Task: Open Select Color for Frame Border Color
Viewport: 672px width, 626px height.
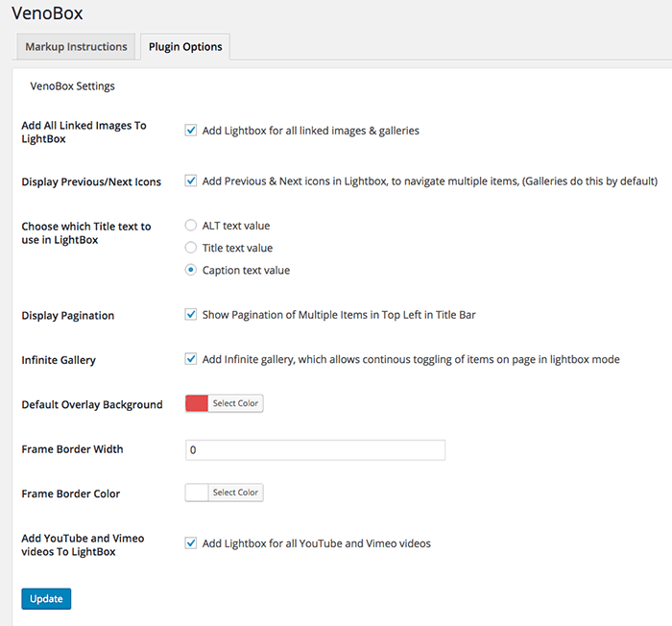Action: coord(235,493)
